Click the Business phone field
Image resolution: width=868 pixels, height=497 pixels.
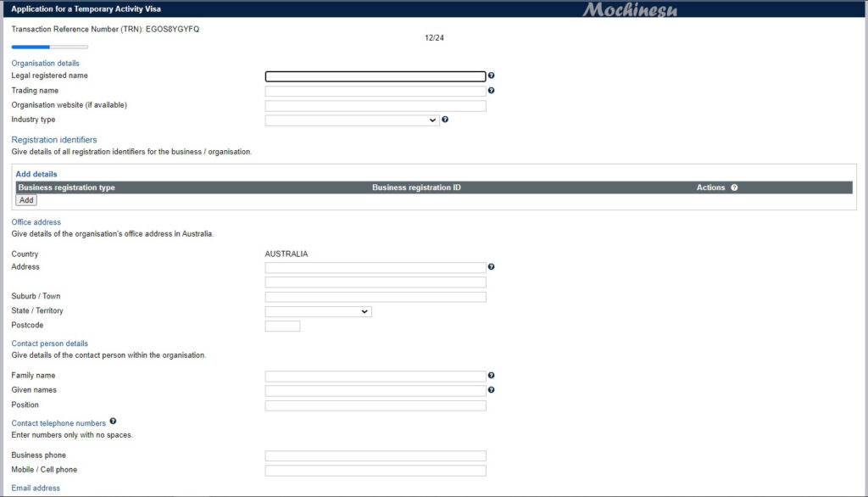(376, 456)
